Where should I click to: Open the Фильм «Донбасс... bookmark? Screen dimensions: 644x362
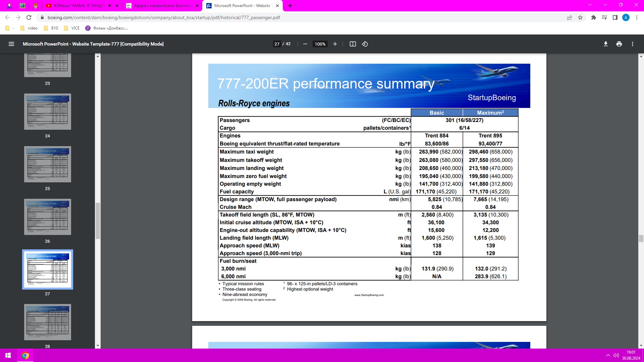[x=107, y=28]
